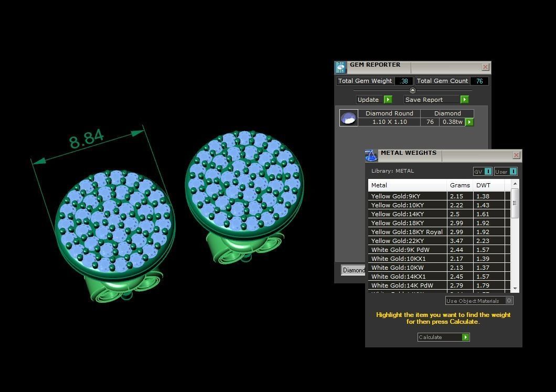Click the Metal column header
The image size is (556, 392).
[x=408, y=185]
